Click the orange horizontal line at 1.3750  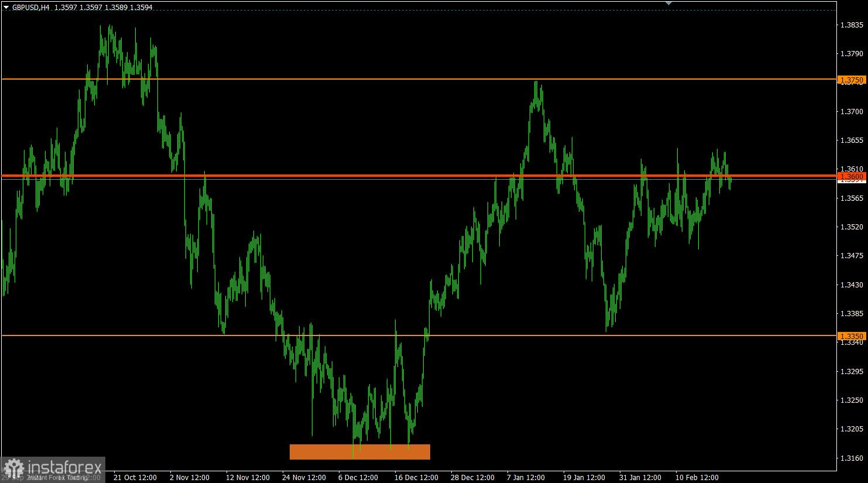pos(418,79)
